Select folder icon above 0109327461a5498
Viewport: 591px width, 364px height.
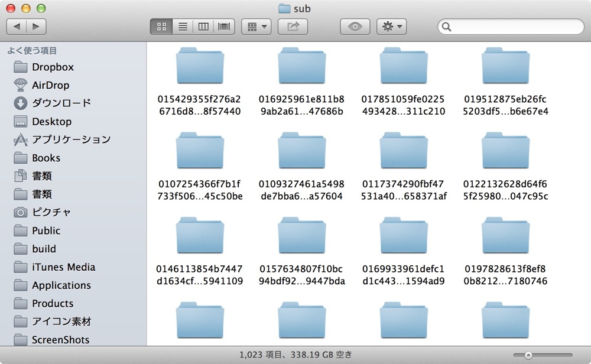[302, 150]
